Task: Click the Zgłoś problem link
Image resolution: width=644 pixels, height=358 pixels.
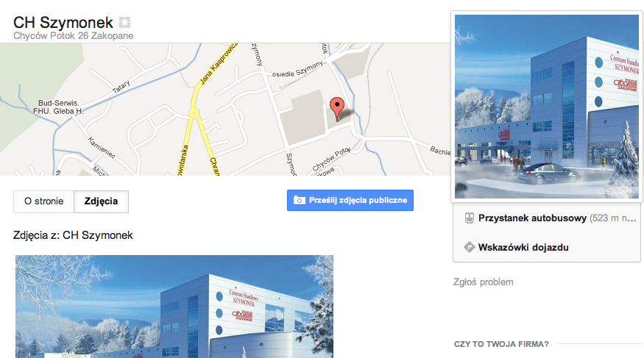Action: (x=483, y=282)
